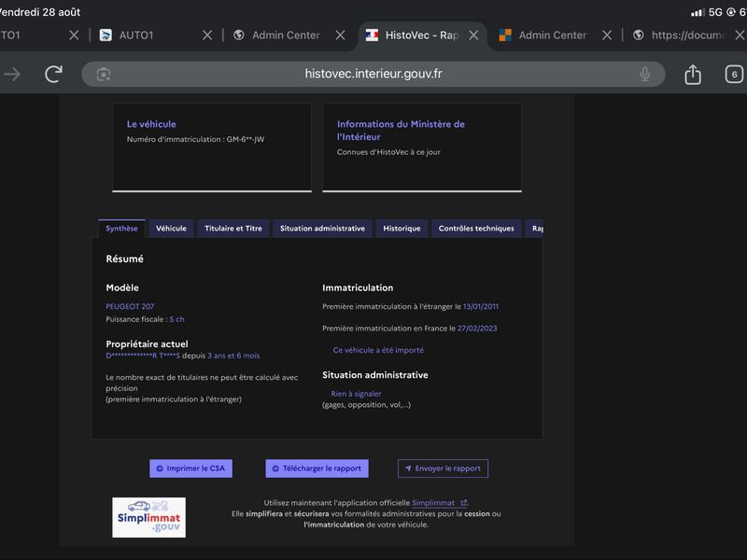The height and width of the screenshot is (560, 747).
Task: Close the second Admin Center tab
Action: tap(606, 35)
